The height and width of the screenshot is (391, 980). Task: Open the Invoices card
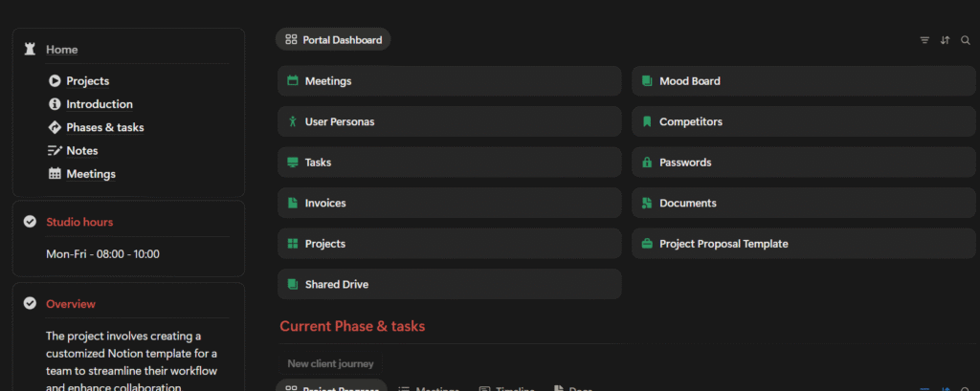tap(450, 203)
